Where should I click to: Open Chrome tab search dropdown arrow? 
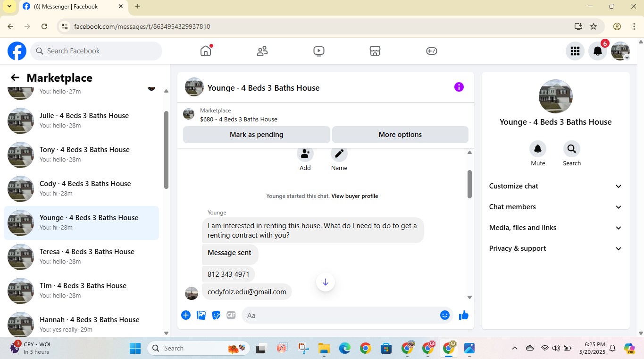9,6
